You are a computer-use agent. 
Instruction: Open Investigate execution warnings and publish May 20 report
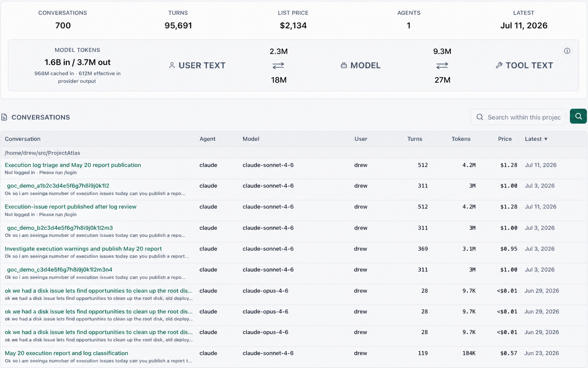[x=83, y=249]
